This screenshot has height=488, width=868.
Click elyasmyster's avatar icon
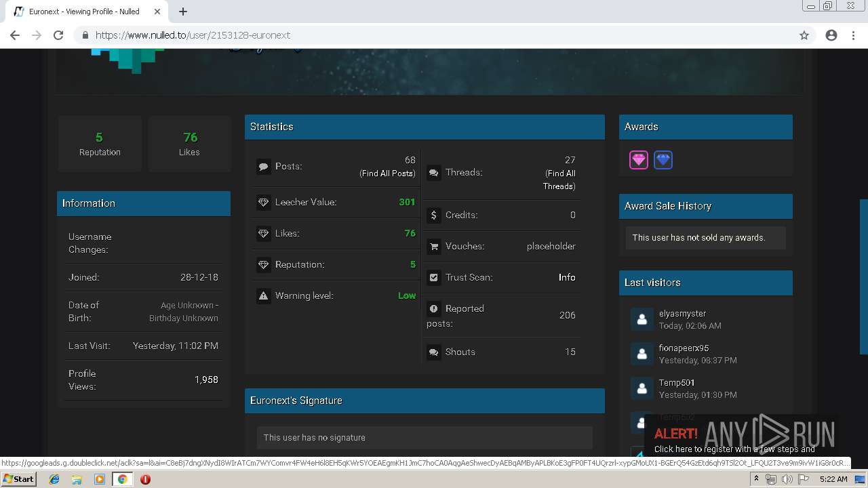point(642,319)
